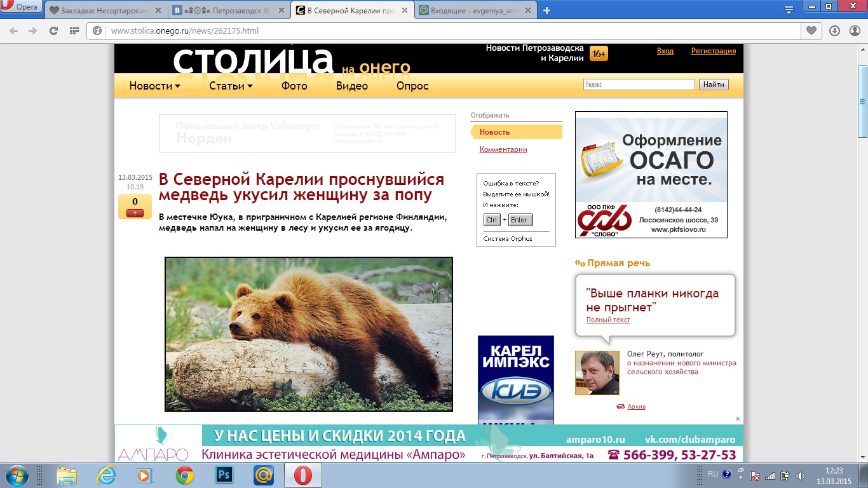Open the Opera tab list menu
The height and width of the screenshot is (488, 868).
[x=789, y=10]
